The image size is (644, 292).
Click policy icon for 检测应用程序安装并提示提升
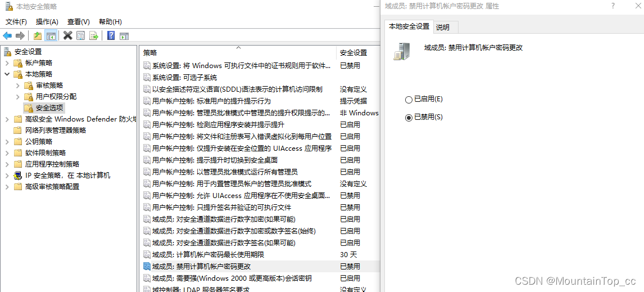(x=147, y=124)
